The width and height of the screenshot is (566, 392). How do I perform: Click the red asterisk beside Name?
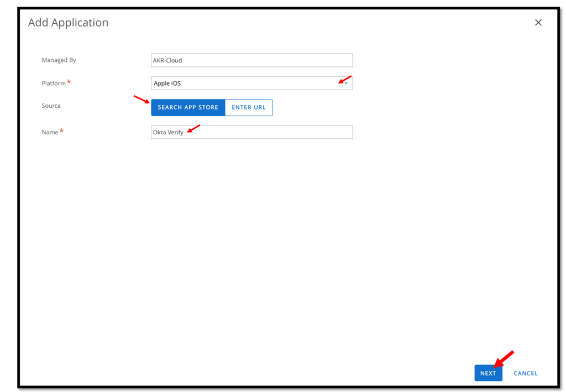point(61,131)
